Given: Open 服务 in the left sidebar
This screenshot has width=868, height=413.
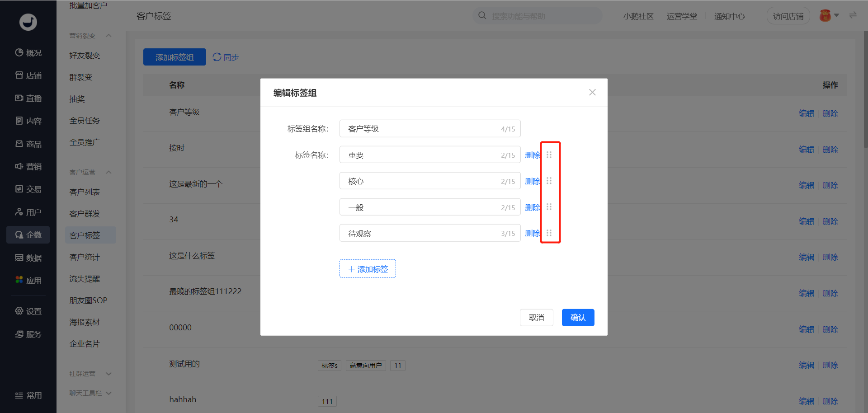Looking at the screenshot, I should 28,334.
